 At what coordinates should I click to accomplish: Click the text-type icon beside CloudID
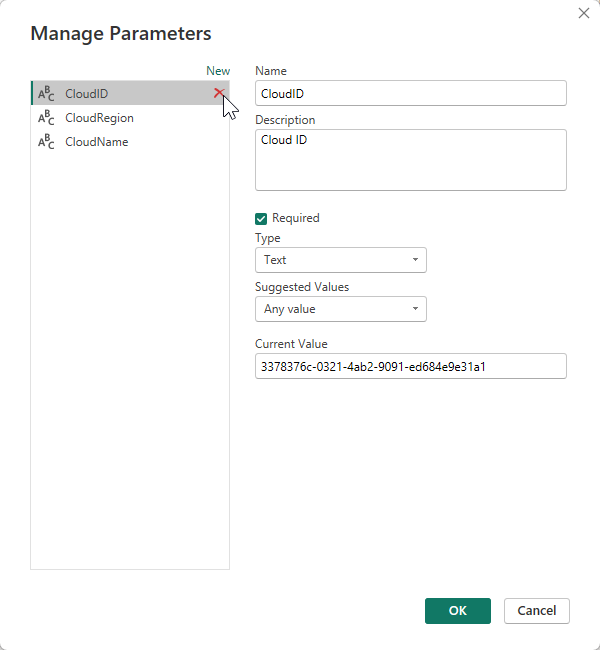[46, 94]
